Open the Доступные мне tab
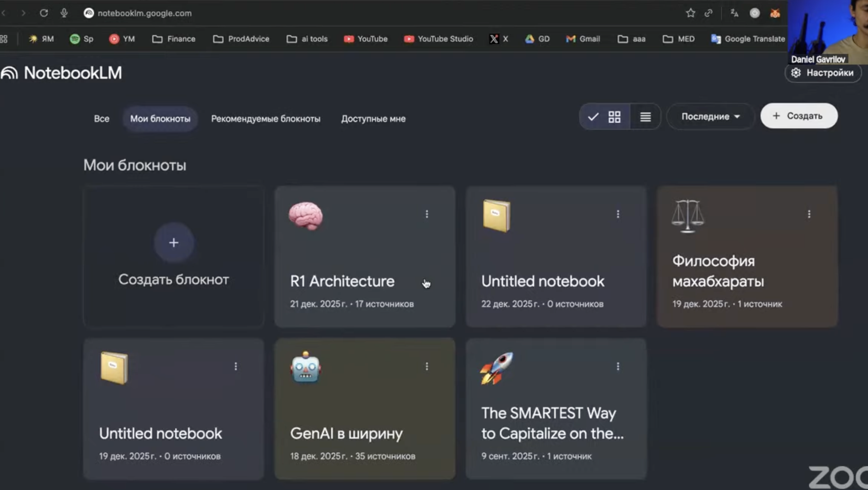 pos(373,119)
